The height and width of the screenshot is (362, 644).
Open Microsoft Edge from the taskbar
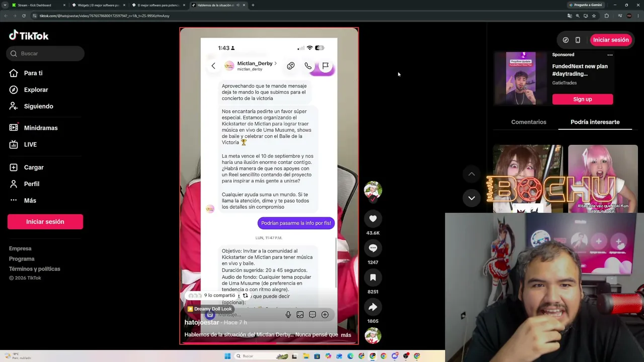(350, 356)
